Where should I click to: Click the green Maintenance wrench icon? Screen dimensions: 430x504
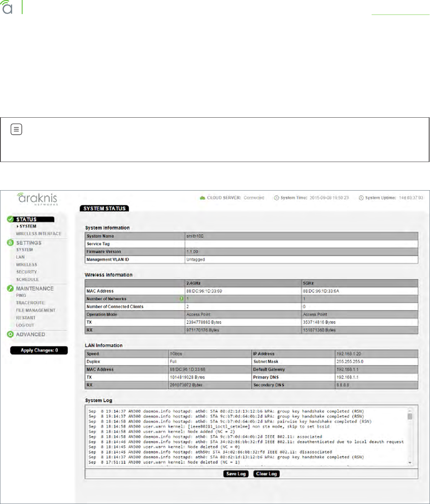10,288
